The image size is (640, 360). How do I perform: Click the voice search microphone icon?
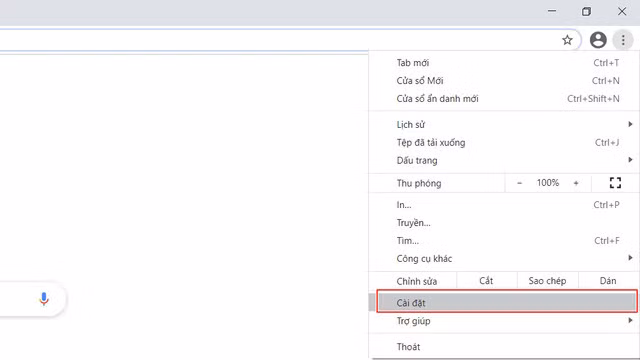click(x=44, y=299)
